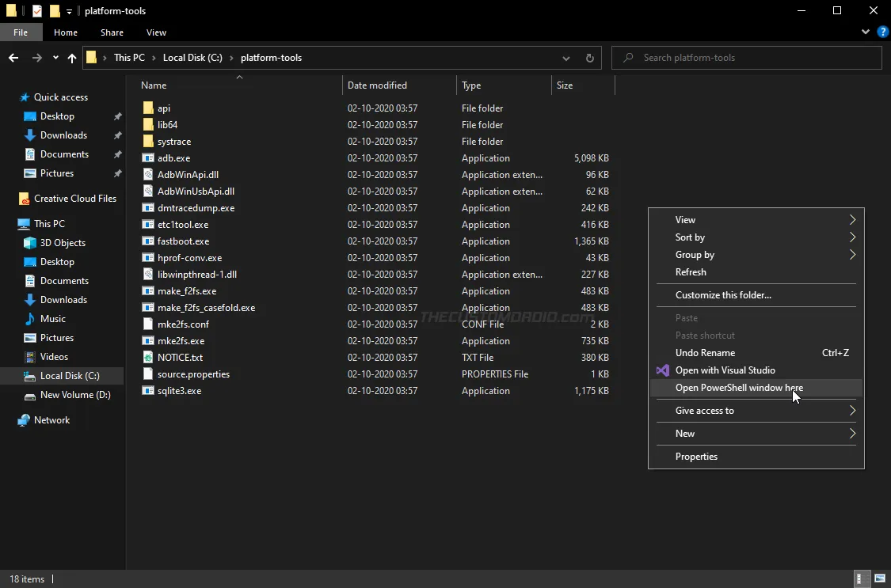This screenshot has width=891, height=588.
Task: Click the forward navigation arrow
Action: (x=36, y=57)
